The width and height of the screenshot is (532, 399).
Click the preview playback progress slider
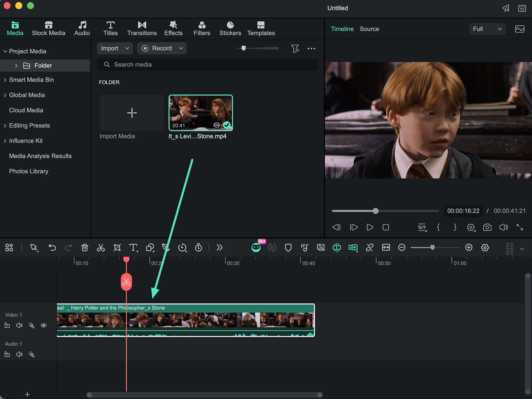(x=385, y=211)
